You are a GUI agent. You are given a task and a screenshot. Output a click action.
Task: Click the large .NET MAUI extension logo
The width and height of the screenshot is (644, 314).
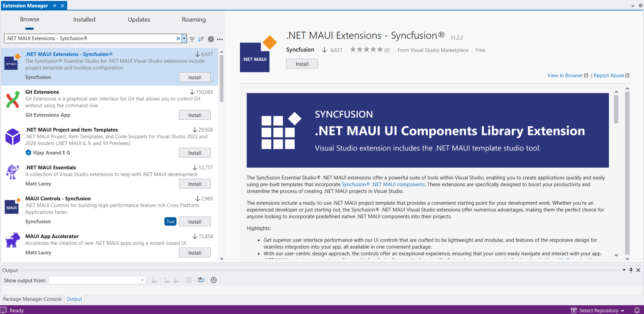click(258, 54)
